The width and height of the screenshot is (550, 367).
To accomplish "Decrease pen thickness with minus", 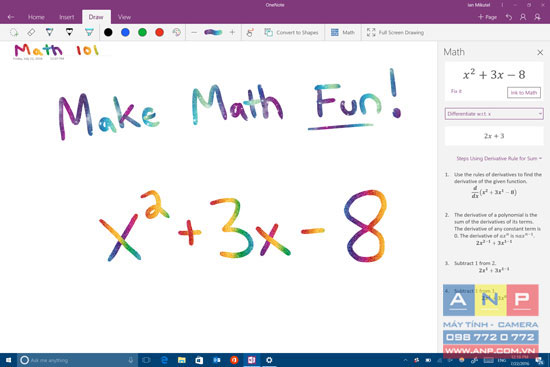I will (x=194, y=32).
